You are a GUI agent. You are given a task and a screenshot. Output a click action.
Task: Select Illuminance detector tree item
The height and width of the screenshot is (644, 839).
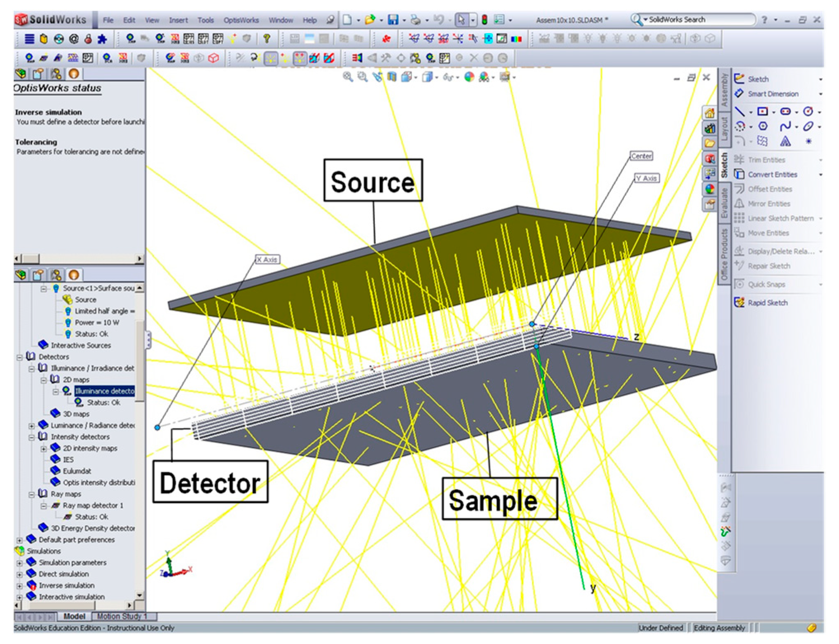click(104, 391)
